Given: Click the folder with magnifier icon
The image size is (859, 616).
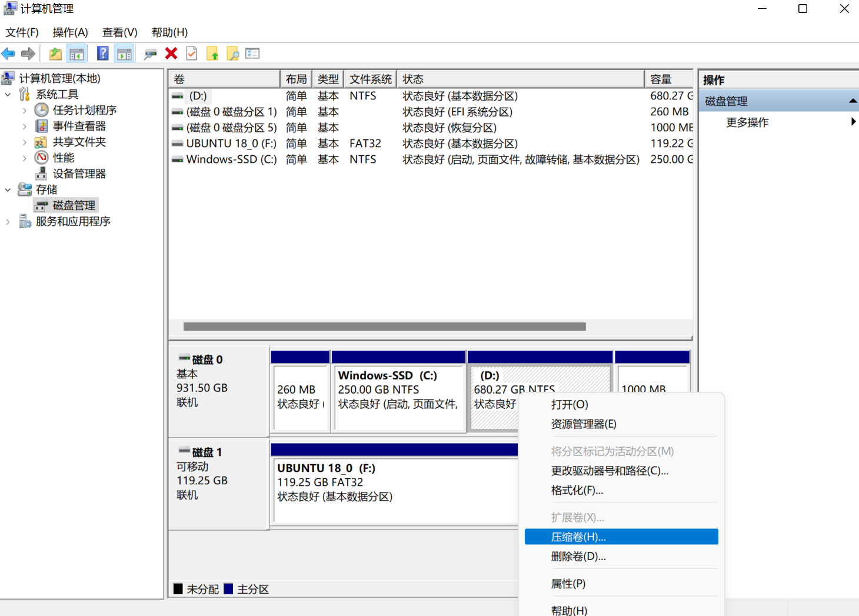Looking at the screenshot, I should pyautogui.click(x=233, y=54).
